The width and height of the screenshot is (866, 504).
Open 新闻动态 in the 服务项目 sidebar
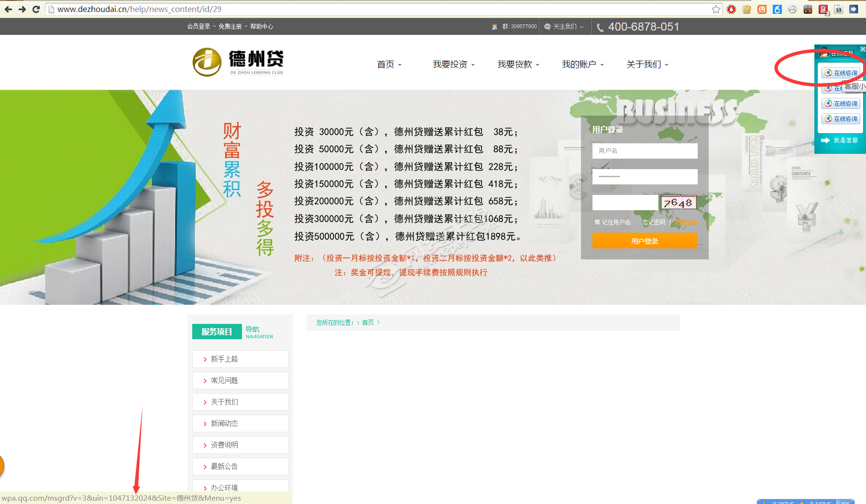(241, 423)
